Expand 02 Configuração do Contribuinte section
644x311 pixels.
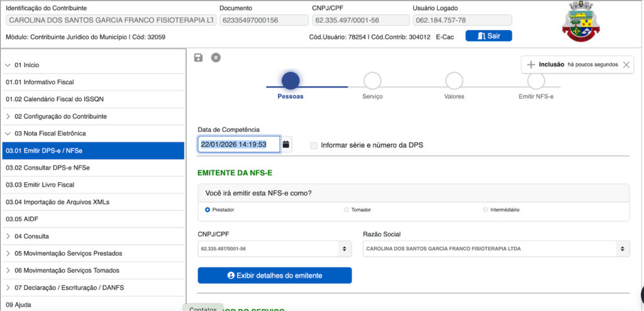[8, 116]
